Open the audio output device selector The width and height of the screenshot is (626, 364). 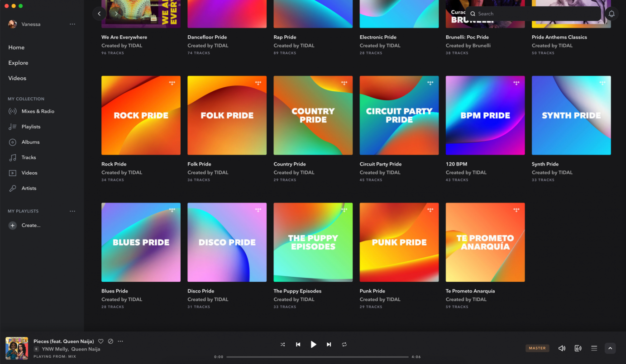tap(578, 348)
